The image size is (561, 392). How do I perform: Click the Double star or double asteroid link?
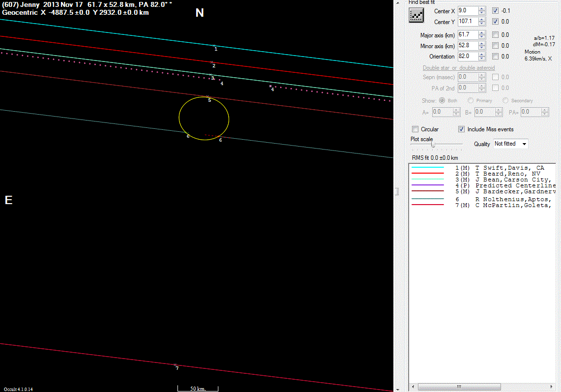pyautogui.click(x=459, y=68)
